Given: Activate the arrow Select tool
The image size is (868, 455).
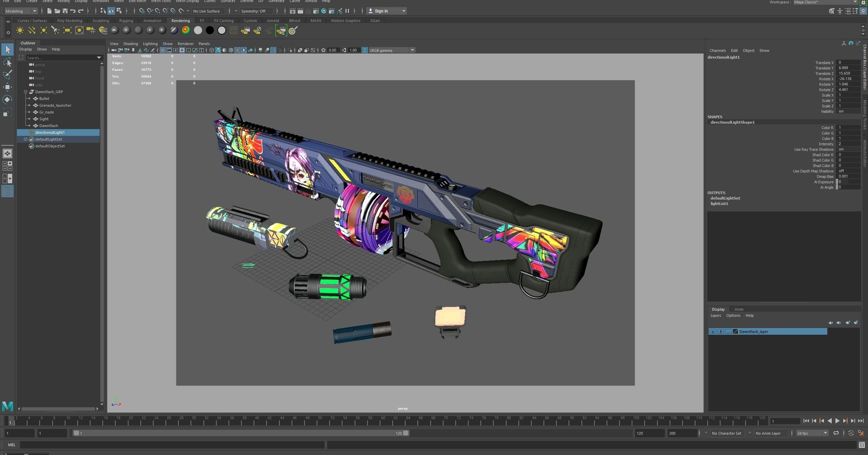Looking at the screenshot, I should 7,49.
